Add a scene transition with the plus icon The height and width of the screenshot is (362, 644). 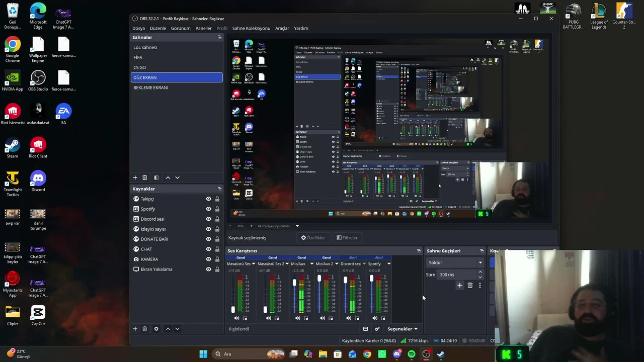(459, 285)
